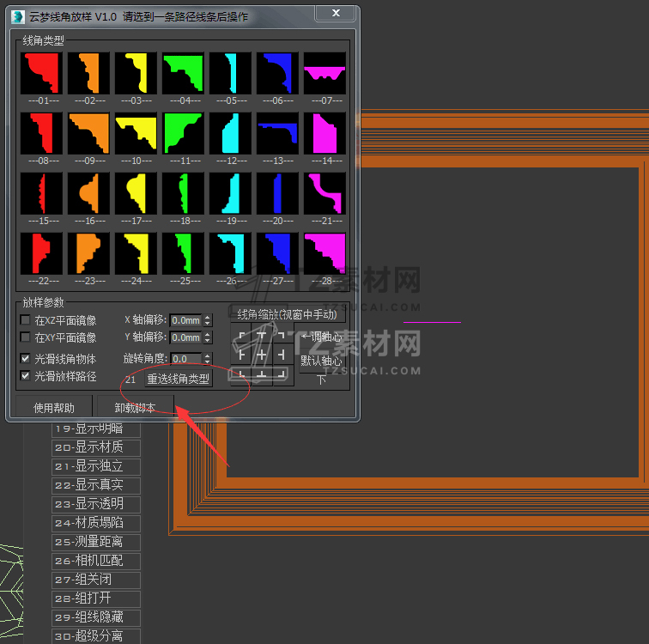This screenshot has height=644, width=649.
Task: Select the orange molding profile 09
Action: [x=88, y=133]
